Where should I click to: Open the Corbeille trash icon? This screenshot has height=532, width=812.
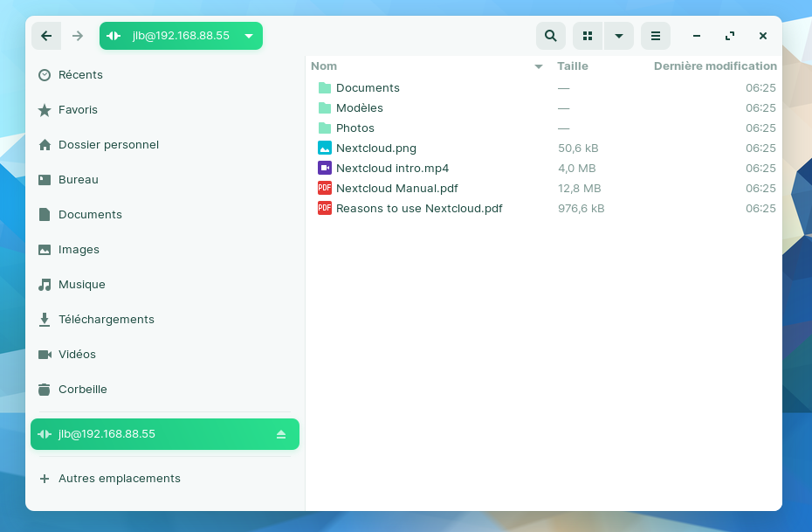[45, 390]
